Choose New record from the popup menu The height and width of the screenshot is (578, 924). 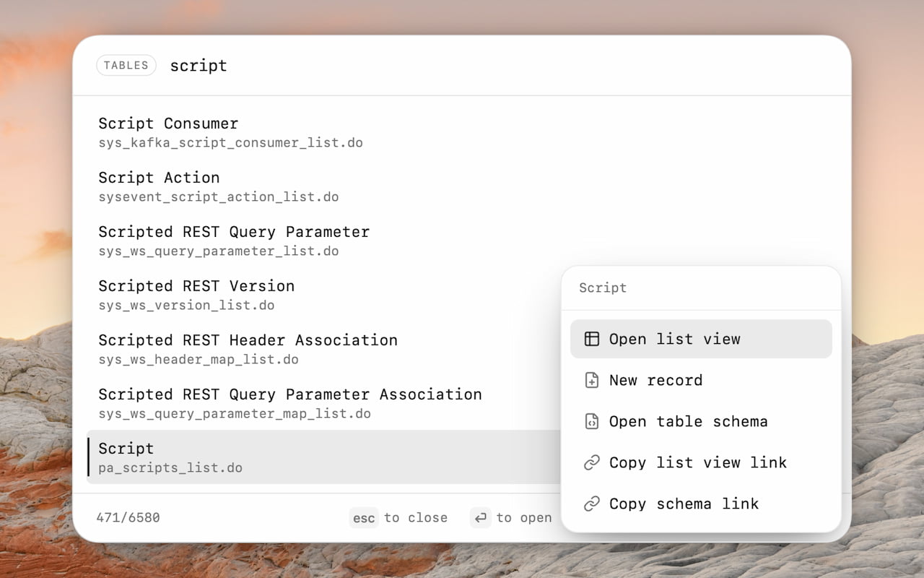[x=701, y=380]
